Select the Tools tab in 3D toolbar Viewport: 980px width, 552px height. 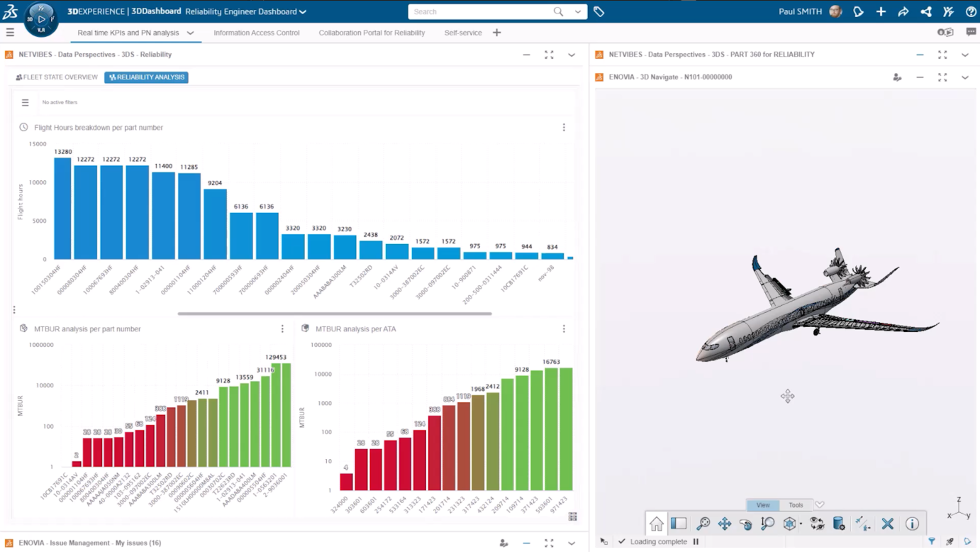[x=796, y=505]
